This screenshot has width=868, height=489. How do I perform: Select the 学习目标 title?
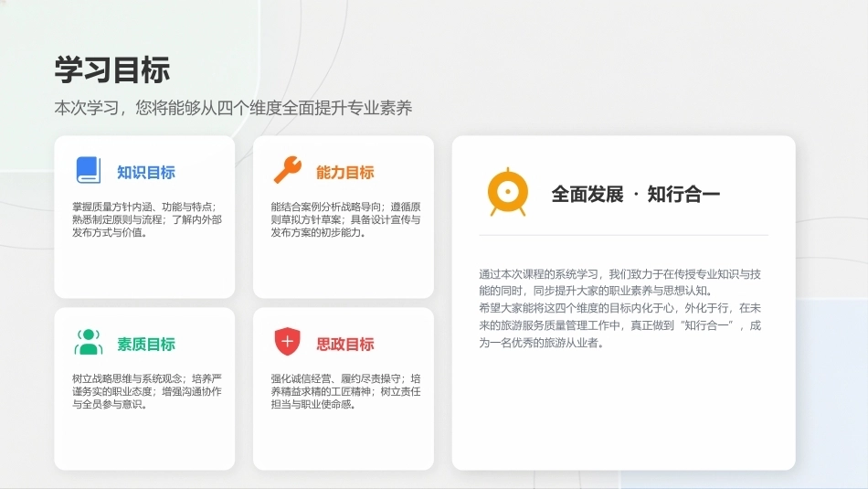click(x=112, y=69)
